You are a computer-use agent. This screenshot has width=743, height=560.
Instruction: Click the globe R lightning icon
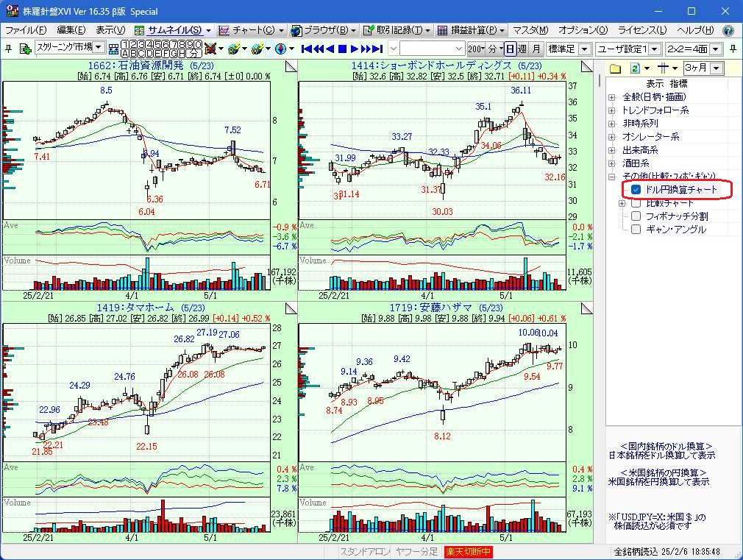(x=234, y=49)
